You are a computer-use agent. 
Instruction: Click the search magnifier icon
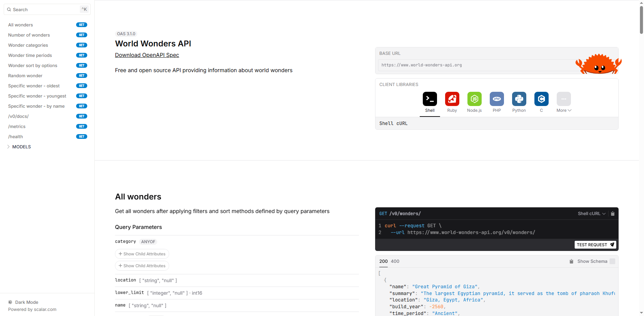(x=9, y=9)
